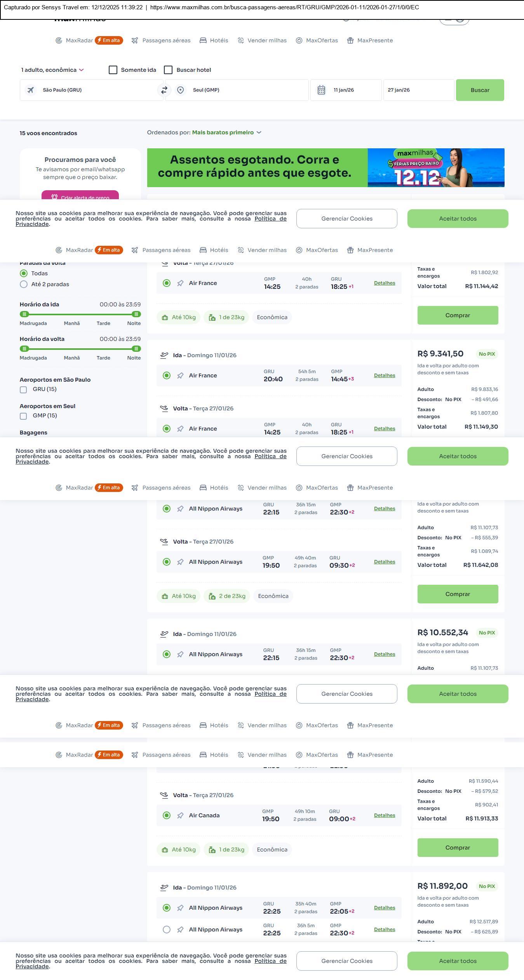Open the Vender milhas menu item
This screenshot has height=980, width=524.
click(x=267, y=40)
